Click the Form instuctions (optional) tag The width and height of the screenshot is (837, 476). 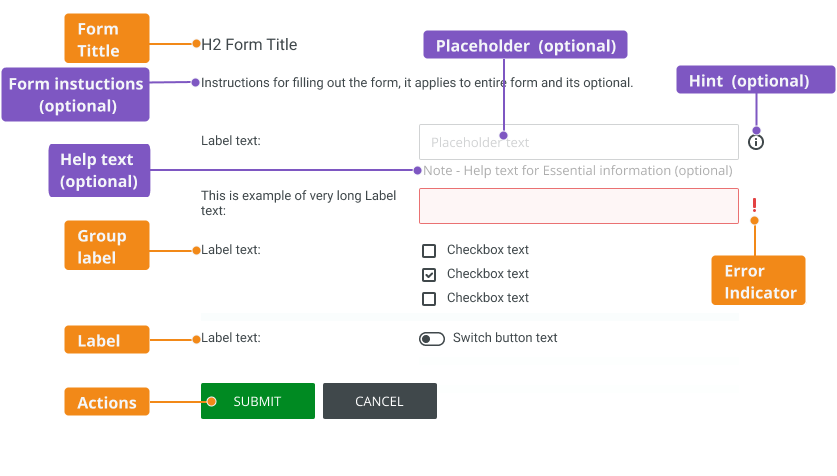(75, 94)
